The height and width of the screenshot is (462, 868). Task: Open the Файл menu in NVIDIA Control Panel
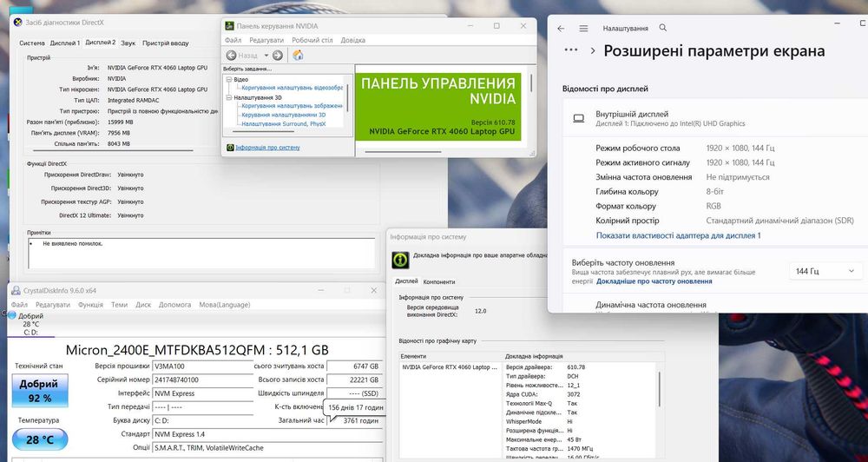tap(233, 41)
